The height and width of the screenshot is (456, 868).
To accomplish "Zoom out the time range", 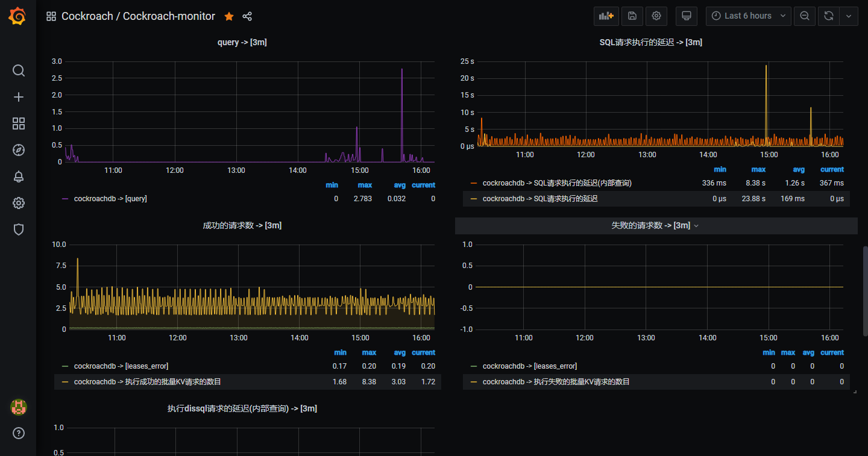I will pos(805,16).
